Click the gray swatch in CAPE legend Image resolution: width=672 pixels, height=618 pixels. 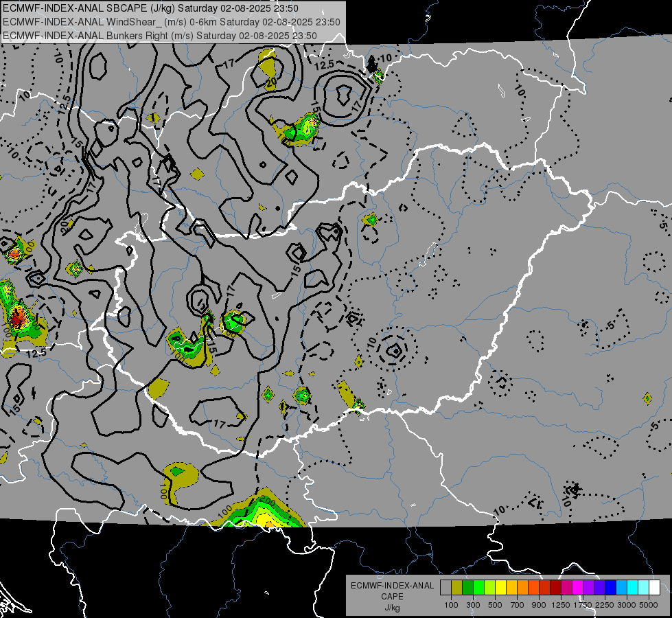point(445,588)
